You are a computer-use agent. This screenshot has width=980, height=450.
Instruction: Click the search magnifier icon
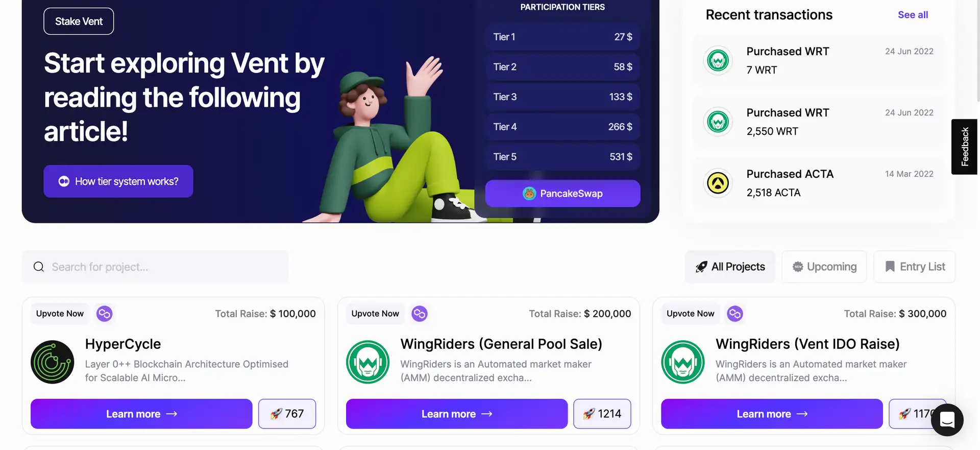click(x=39, y=267)
